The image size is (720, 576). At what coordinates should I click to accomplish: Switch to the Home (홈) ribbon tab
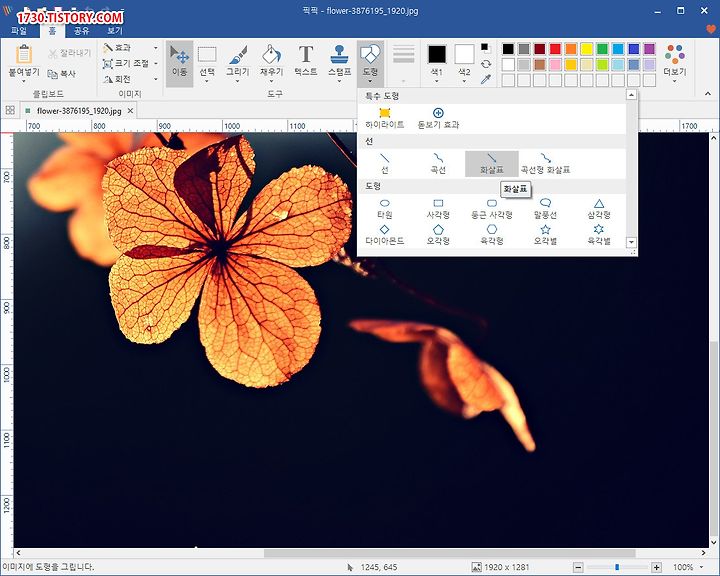pos(52,30)
